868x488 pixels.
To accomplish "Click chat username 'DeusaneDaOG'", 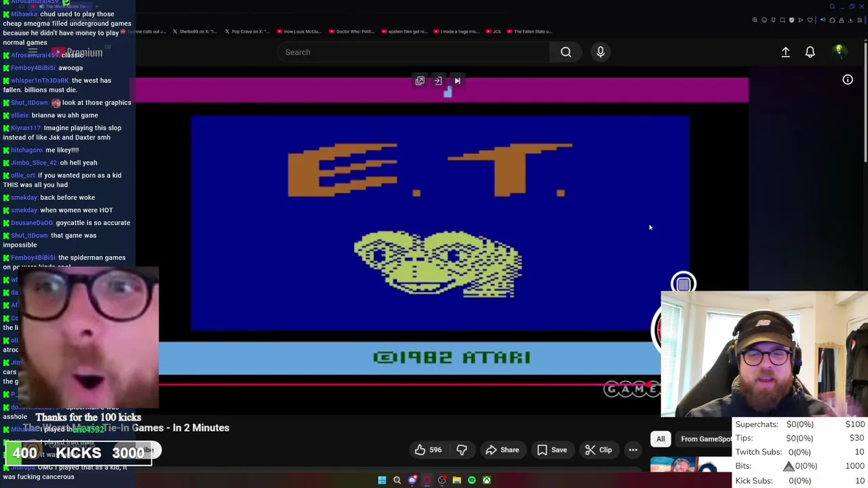I will click(x=32, y=222).
